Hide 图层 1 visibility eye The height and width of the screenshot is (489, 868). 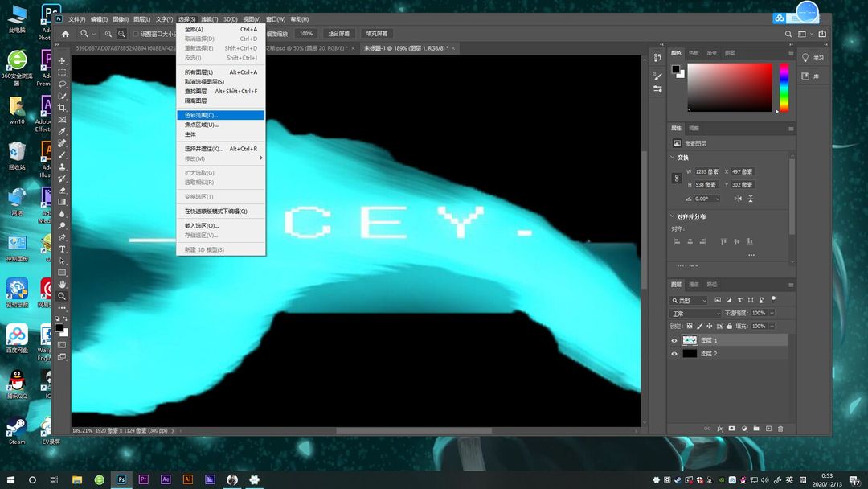[x=674, y=340]
